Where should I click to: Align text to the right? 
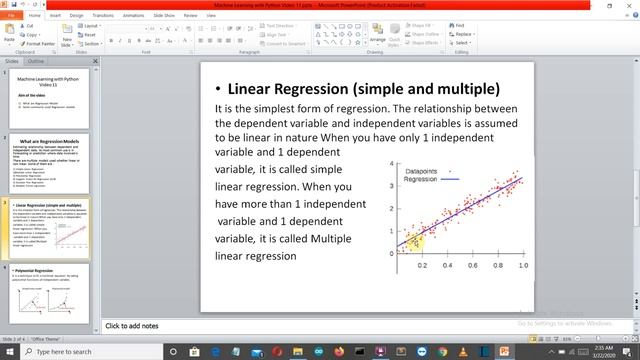pos(219,41)
